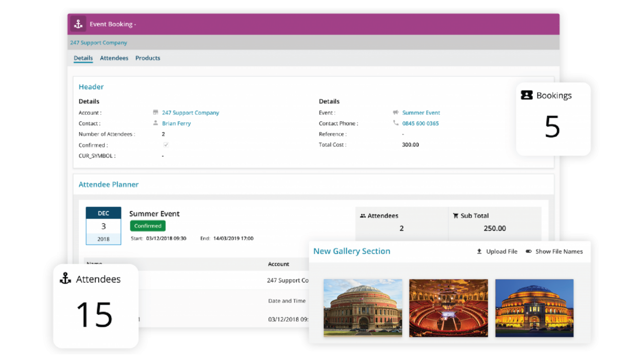The height and width of the screenshot is (362, 644).
Task: Switch to the Attendees tab
Action: tap(114, 58)
